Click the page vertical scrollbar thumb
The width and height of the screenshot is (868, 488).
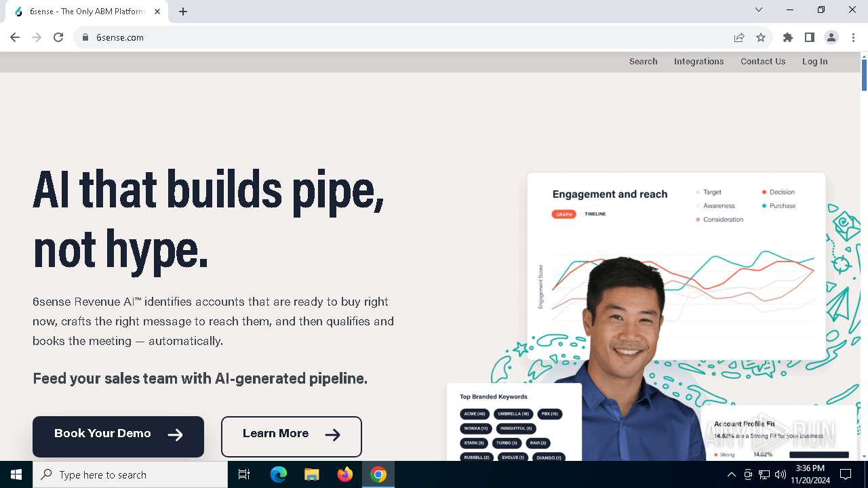click(864, 75)
